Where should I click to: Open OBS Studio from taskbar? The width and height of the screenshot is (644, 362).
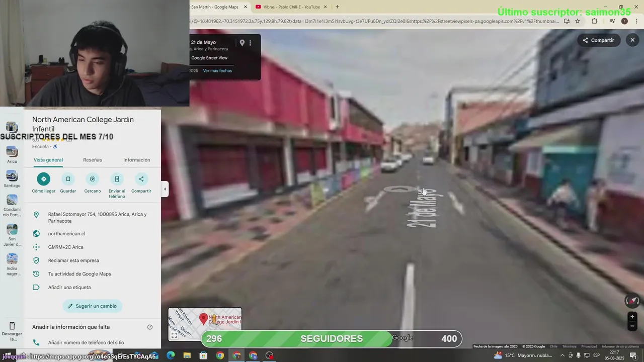[x=269, y=355]
